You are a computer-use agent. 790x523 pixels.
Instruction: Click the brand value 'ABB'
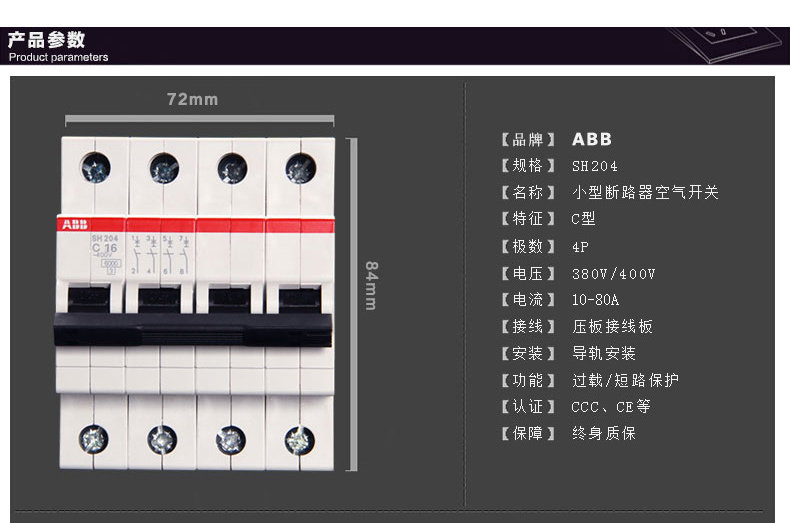tap(592, 139)
